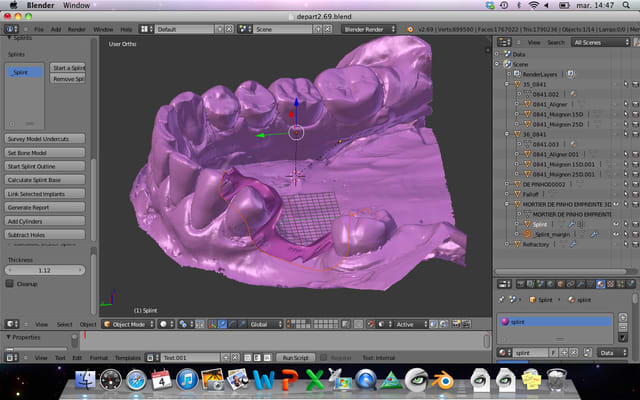Expand the Refractory tree node
The height and width of the screenshot is (400, 640).
pyautogui.click(x=507, y=244)
